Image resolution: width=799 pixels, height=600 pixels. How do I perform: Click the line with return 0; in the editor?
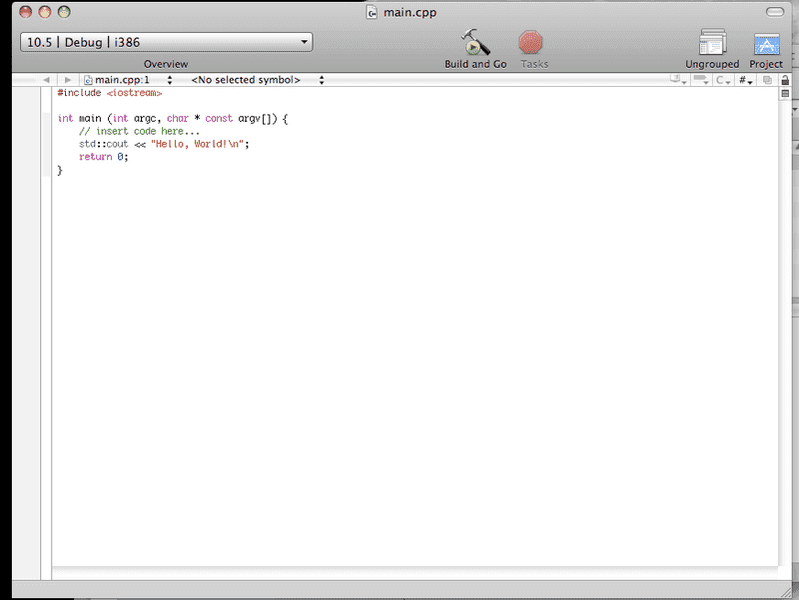tap(104, 157)
